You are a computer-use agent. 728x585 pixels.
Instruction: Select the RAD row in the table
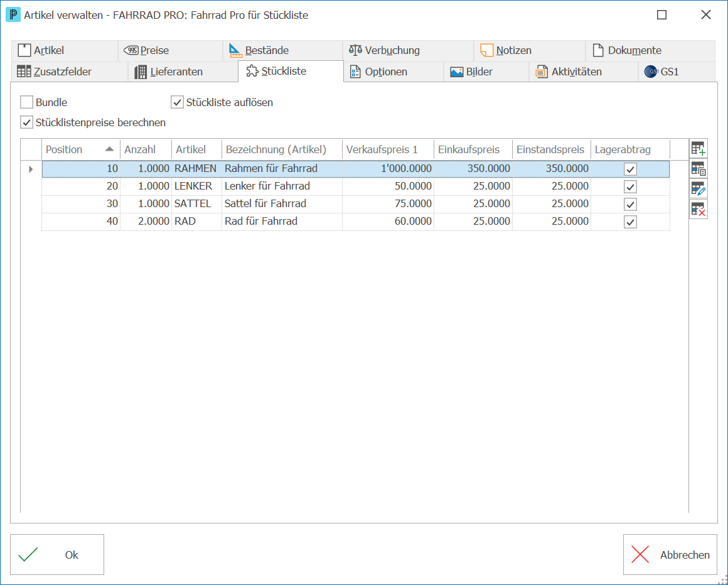(x=356, y=222)
